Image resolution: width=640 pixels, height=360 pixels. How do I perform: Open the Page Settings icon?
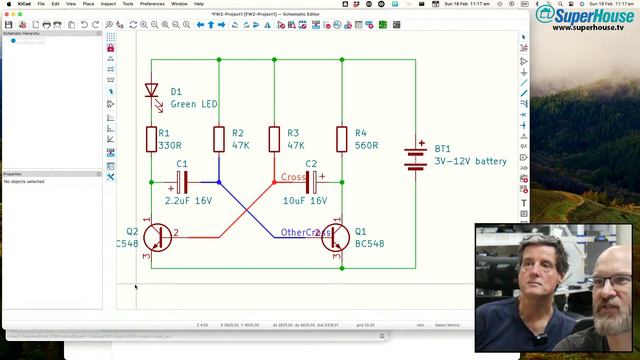[x=36, y=25]
